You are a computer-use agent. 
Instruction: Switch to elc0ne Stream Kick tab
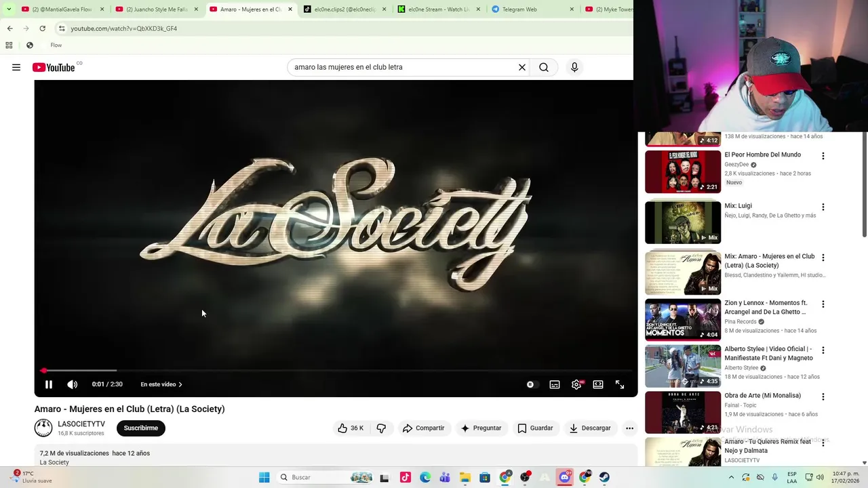[437, 9]
